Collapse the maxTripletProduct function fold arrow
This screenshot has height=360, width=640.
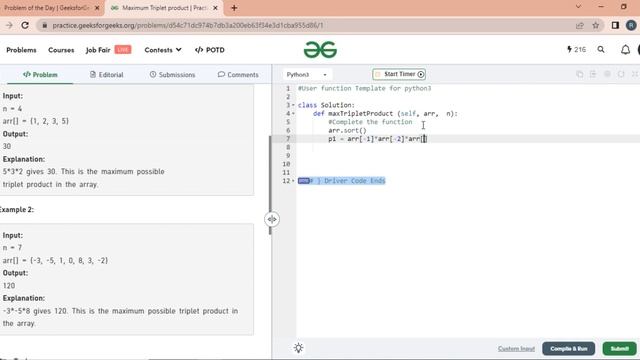pos(293,113)
